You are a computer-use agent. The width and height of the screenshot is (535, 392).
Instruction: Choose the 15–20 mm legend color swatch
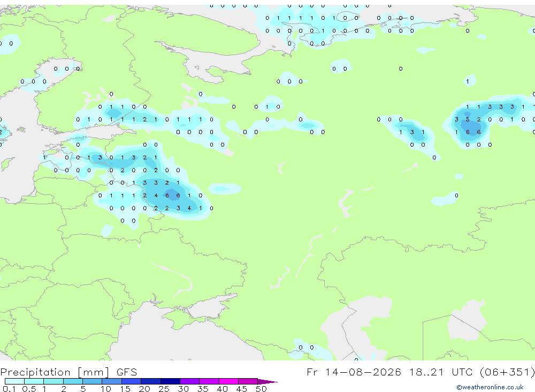[x=132, y=381]
